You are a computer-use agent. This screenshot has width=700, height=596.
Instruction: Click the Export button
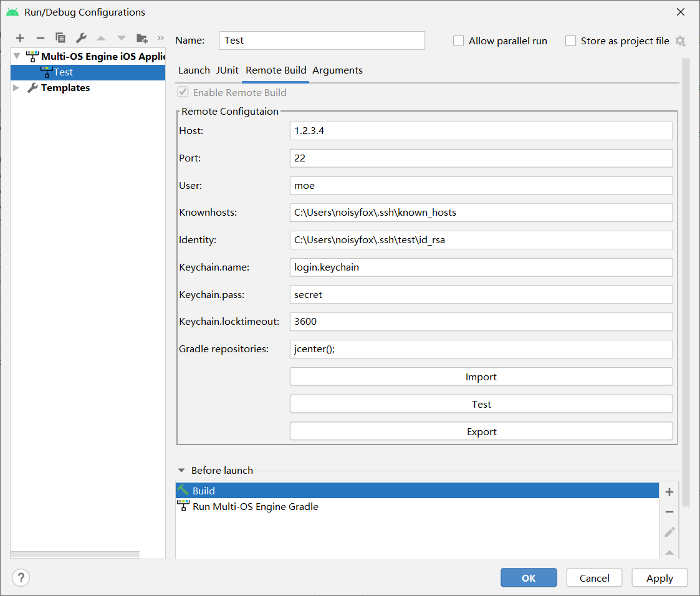click(x=481, y=431)
